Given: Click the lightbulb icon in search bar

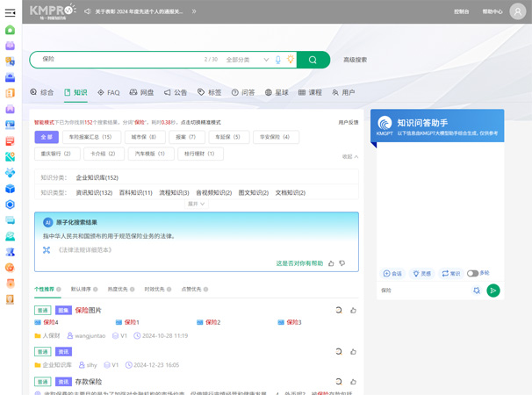Looking at the screenshot, I should click(291, 60).
